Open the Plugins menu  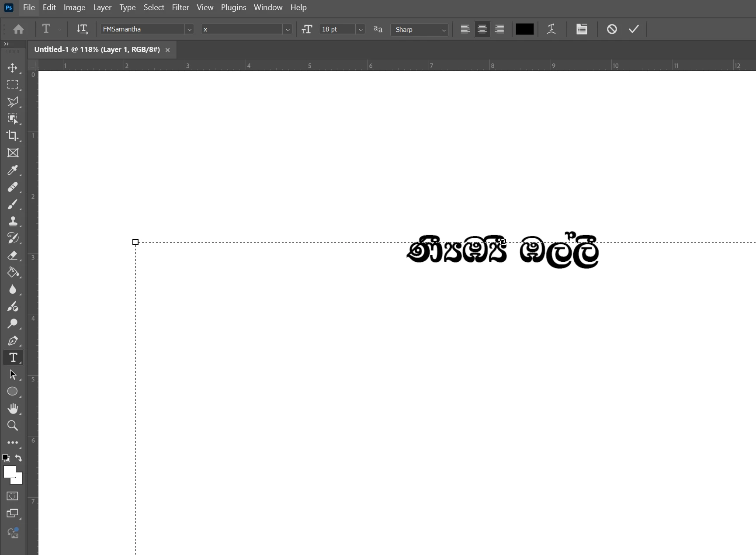click(233, 7)
